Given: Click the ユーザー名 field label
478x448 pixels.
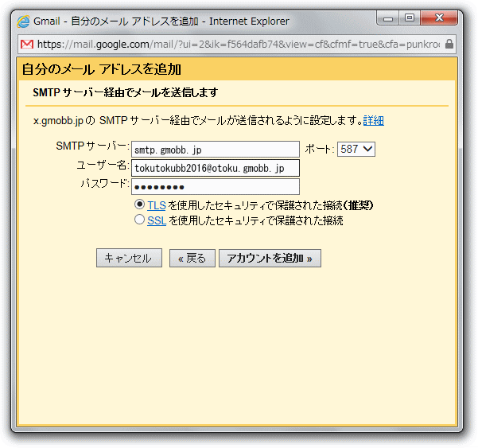Looking at the screenshot, I should tap(103, 165).
